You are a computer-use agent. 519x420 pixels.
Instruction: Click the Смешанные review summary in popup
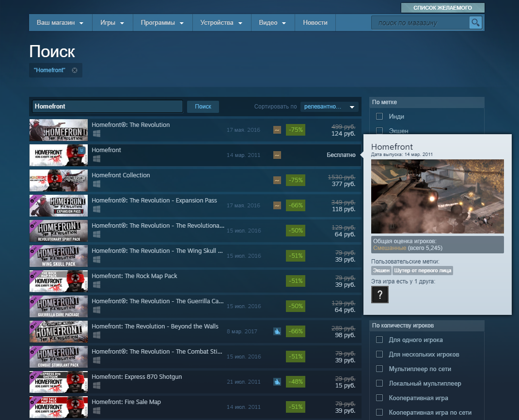click(390, 248)
